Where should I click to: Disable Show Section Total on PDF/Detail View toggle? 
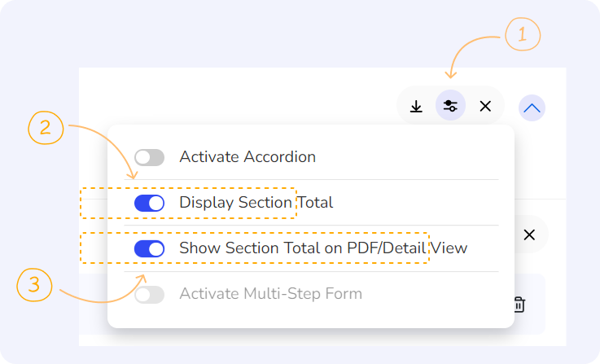coord(149,248)
